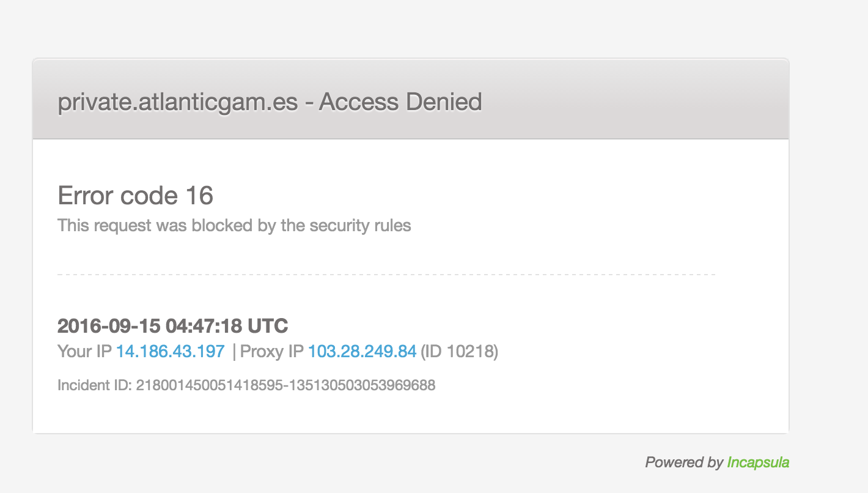Image resolution: width=868 pixels, height=493 pixels.
Task: Click the 'Incident ID:' label
Action: point(95,385)
